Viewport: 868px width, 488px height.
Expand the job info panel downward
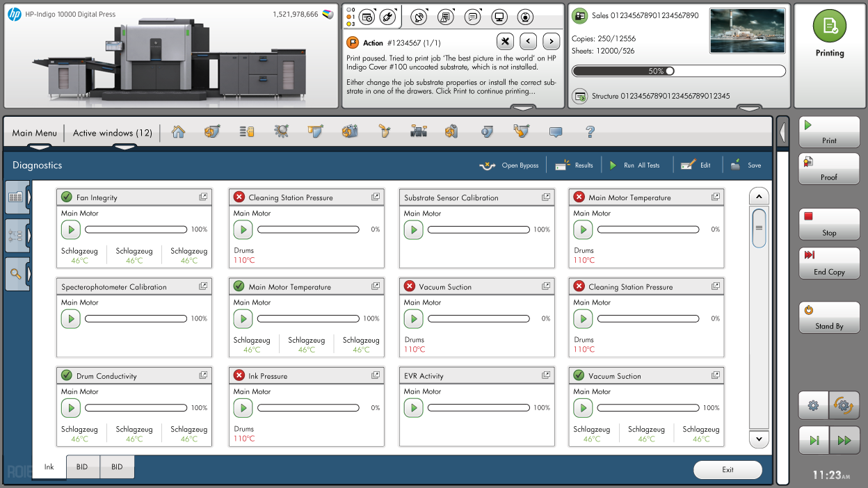tap(749, 108)
